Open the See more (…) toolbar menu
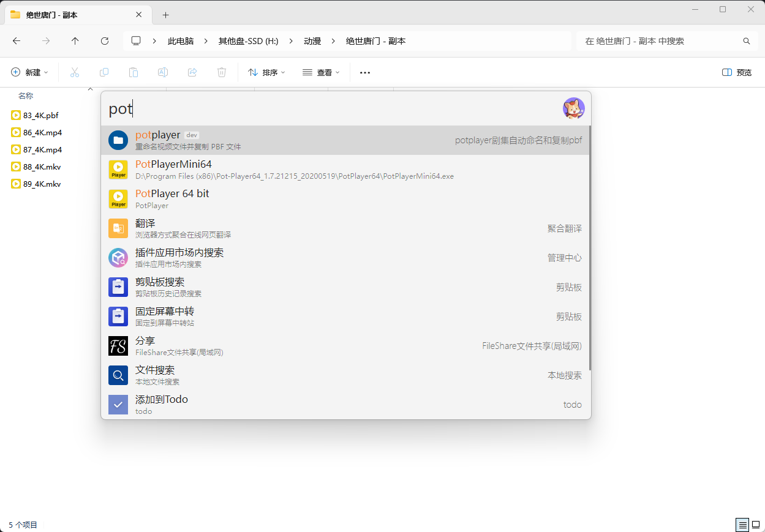The width and height of the screenshot is (765, 532). point(365,72)
